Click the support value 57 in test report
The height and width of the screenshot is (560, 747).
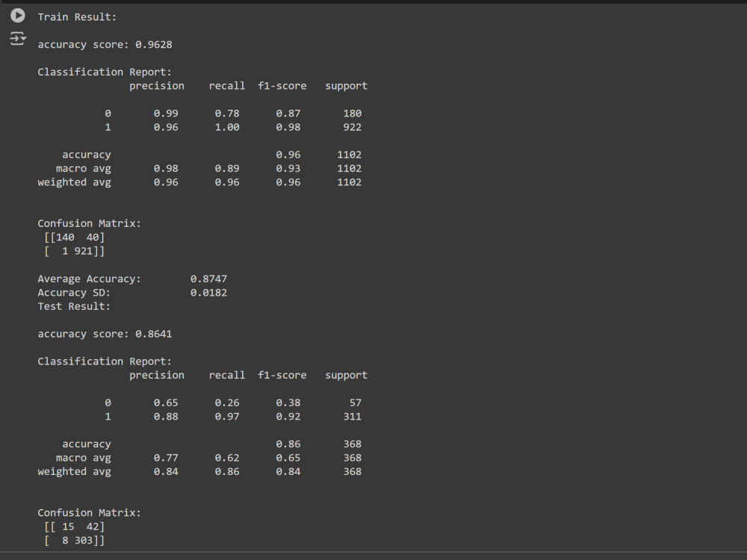pos(356,403)
